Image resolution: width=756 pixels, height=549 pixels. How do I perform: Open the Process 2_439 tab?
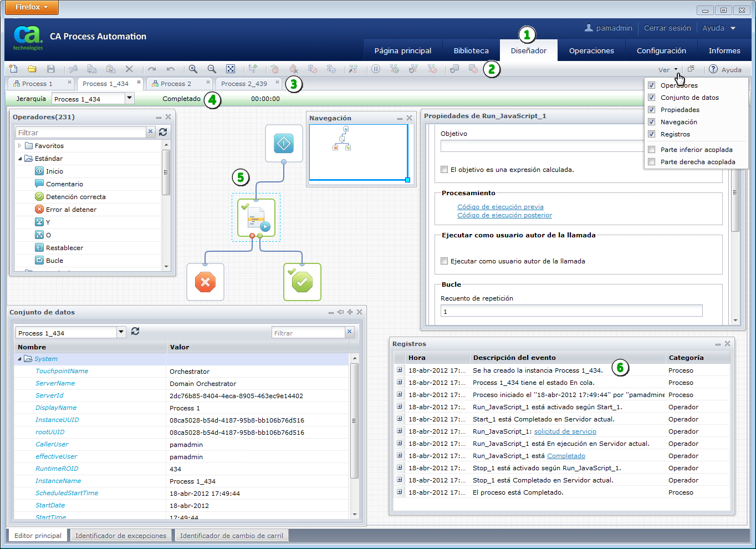244,84
